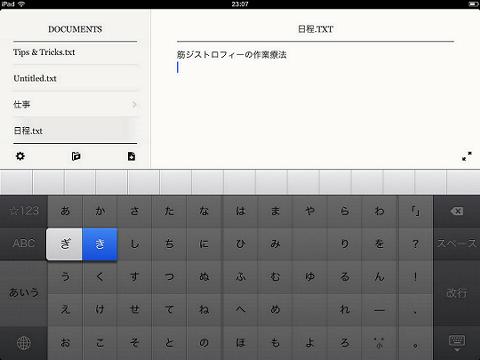Tap the け key

[x=100, y=309]
